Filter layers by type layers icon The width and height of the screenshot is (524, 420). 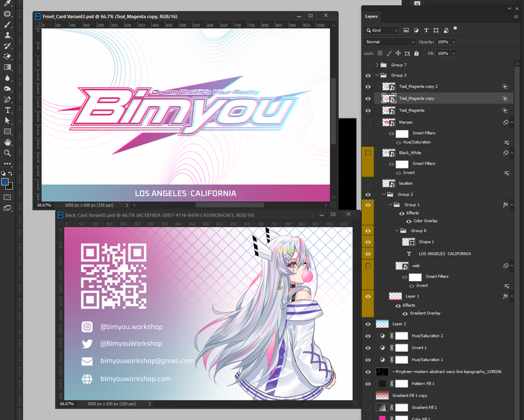pyautogui.click(x=426, y=30)
